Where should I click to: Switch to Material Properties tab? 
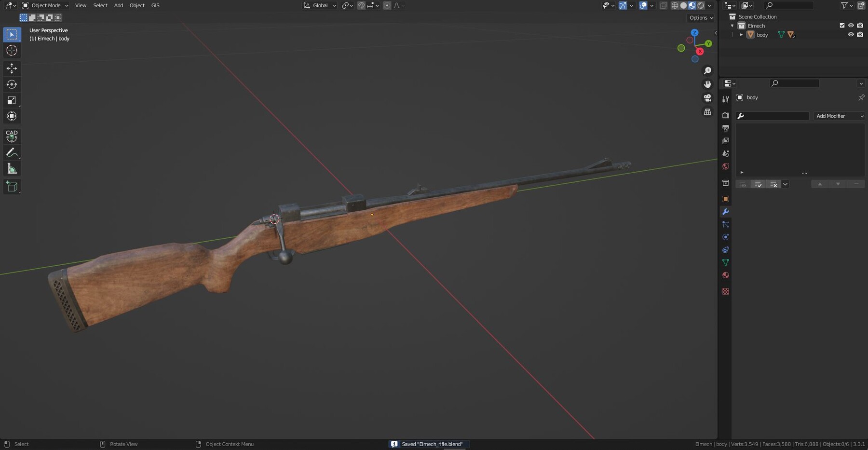click(x=726, y=274)
